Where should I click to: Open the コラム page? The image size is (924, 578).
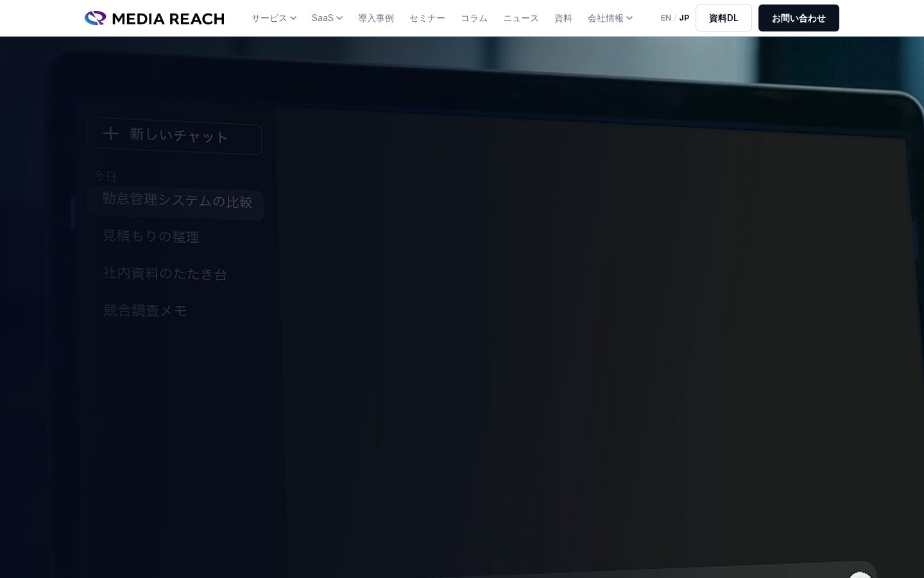[x=474, y=18]
